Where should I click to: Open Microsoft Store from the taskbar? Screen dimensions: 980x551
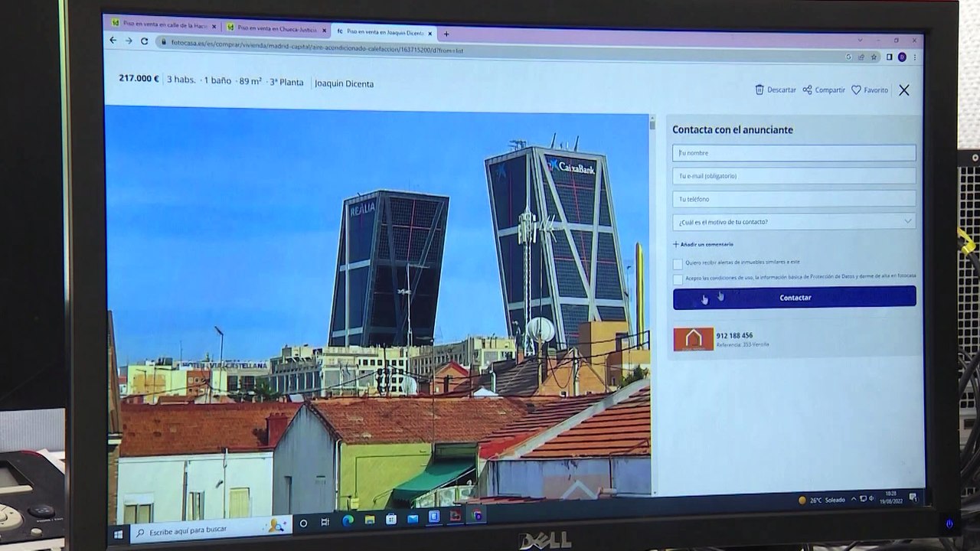tap(391, 519)
